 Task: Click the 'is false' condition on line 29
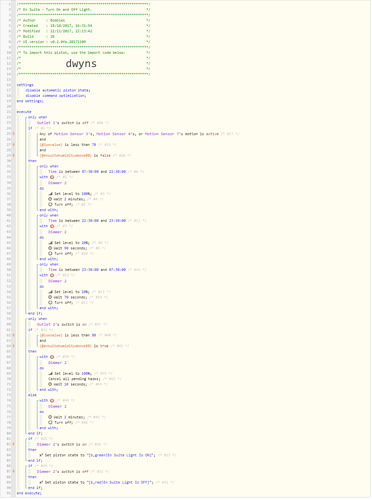pyautogui.click(x=75, y=156)
